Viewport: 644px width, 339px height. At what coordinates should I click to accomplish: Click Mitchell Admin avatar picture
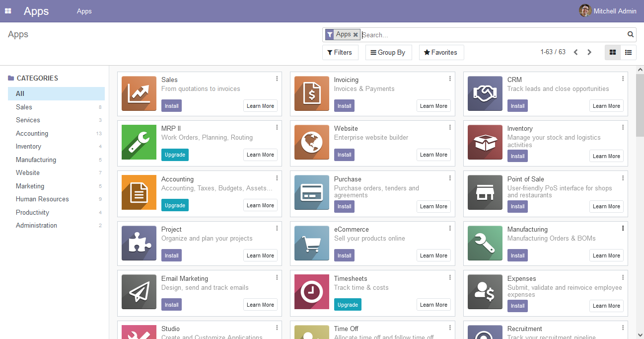tap(585, 11)
